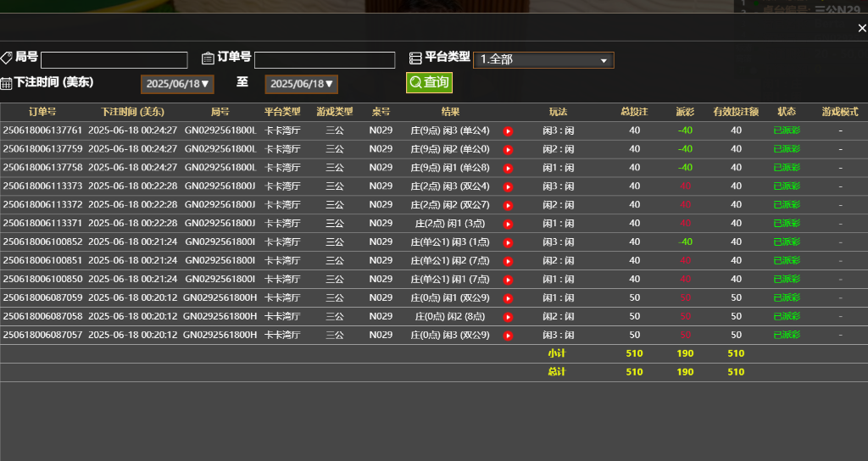Click red play icon for order 250618006100852
Image resolution: width=868 pixels, height=461 pixels.
tap(508, 243)
